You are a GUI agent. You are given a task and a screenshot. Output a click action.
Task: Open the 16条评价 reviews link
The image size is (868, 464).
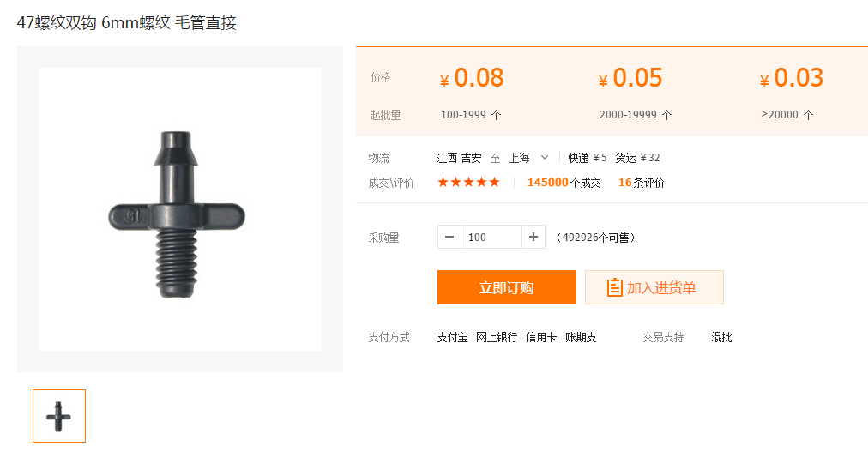point(641,183)
